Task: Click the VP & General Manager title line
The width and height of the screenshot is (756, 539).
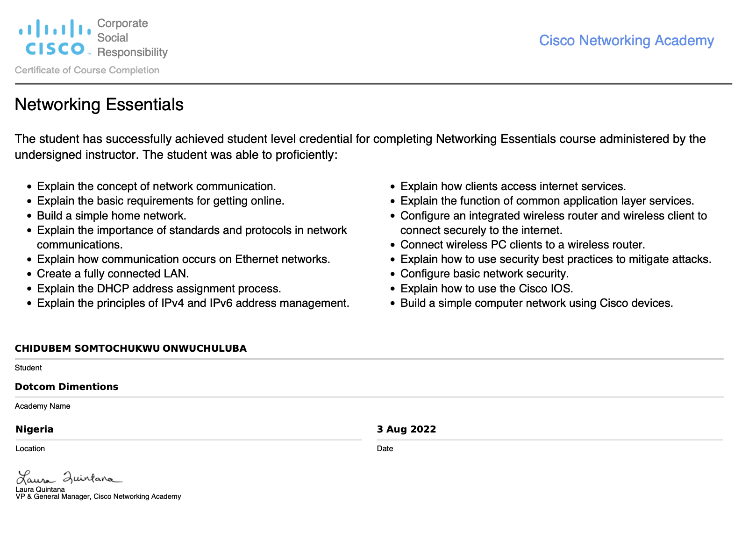Action: coord(98,496)
